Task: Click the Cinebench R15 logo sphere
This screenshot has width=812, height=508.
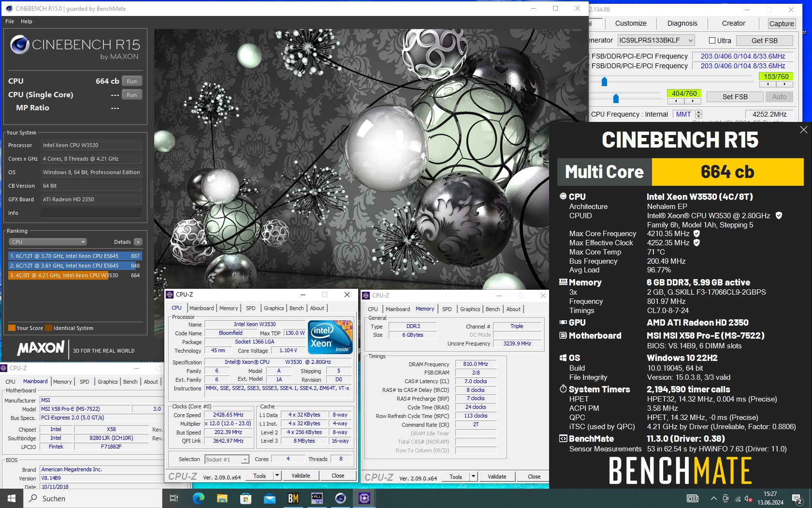Action: (20, 45)
